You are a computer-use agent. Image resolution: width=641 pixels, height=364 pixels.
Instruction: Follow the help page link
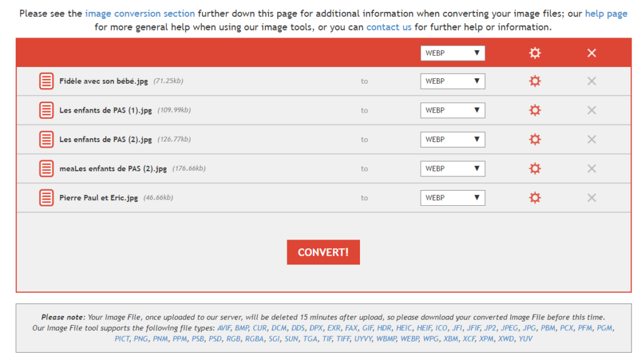click(605, 14)
